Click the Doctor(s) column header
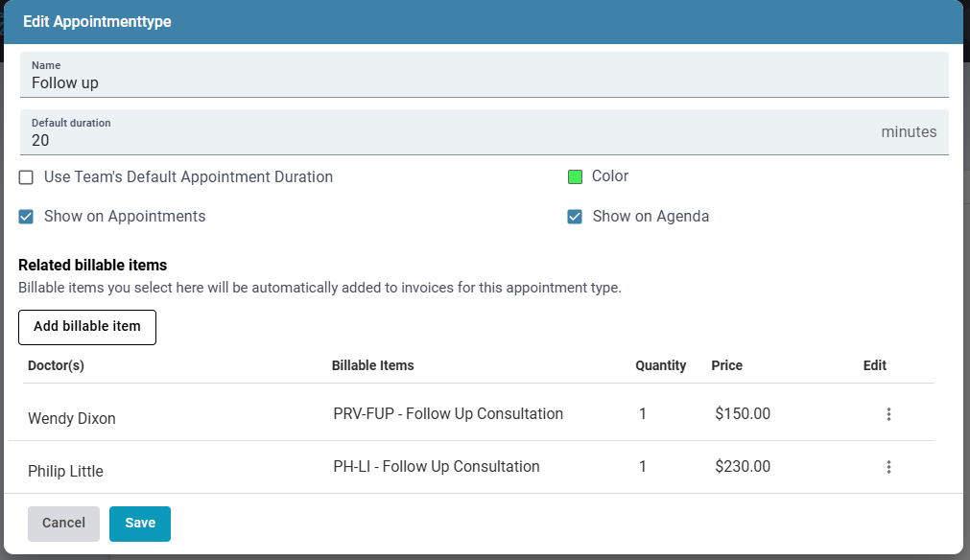Image resolution: width=970 pixels, height=560 pixels. coord(57,365)
